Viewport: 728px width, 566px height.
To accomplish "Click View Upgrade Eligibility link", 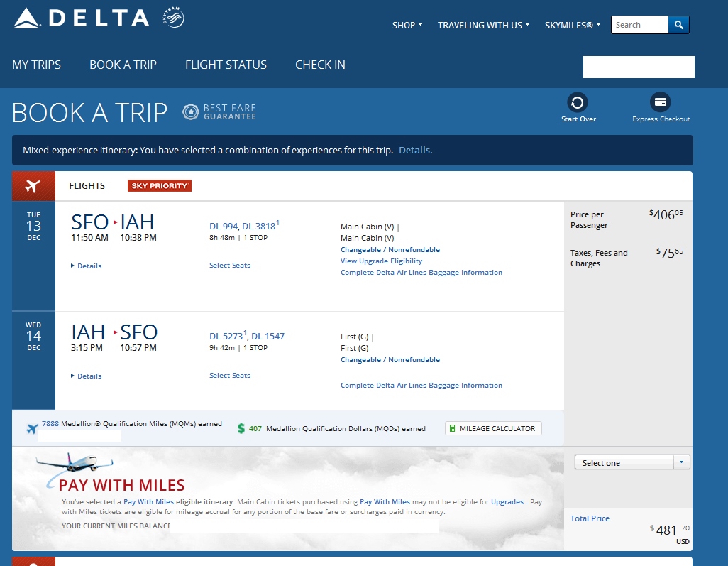I will (x=381, y=261).
